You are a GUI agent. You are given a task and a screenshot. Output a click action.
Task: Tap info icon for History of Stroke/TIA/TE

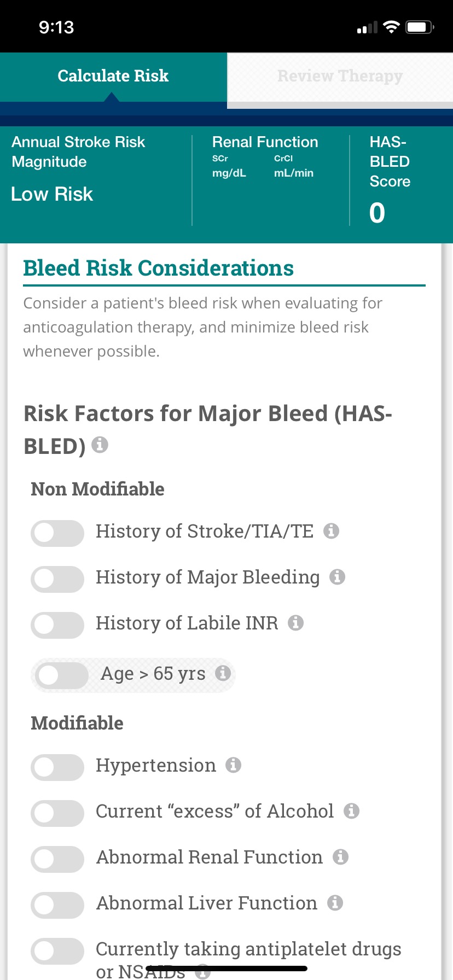pos(331,531)
